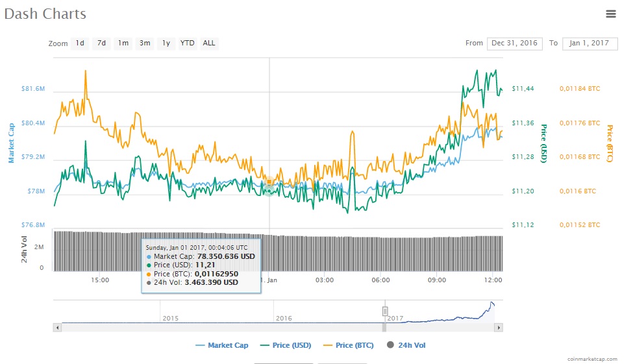Click the 24h Vol value in tooltip
The width and height of the screenshot is (633, 364).
[211, 282]
